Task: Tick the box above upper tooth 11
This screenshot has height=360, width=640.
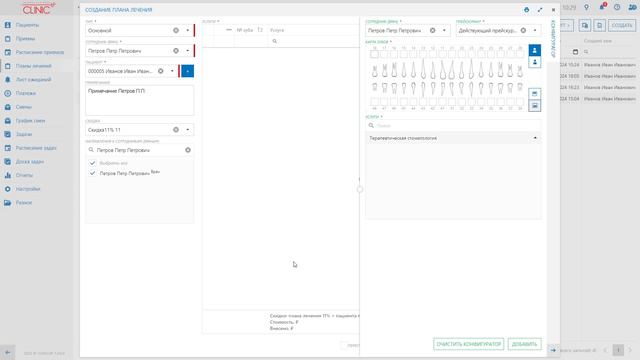Action: [442, 54]
